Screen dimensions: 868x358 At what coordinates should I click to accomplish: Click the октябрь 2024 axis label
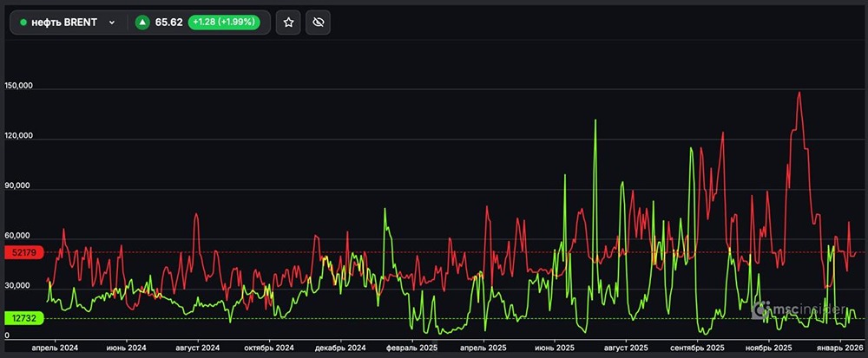[x=268, y=348]
